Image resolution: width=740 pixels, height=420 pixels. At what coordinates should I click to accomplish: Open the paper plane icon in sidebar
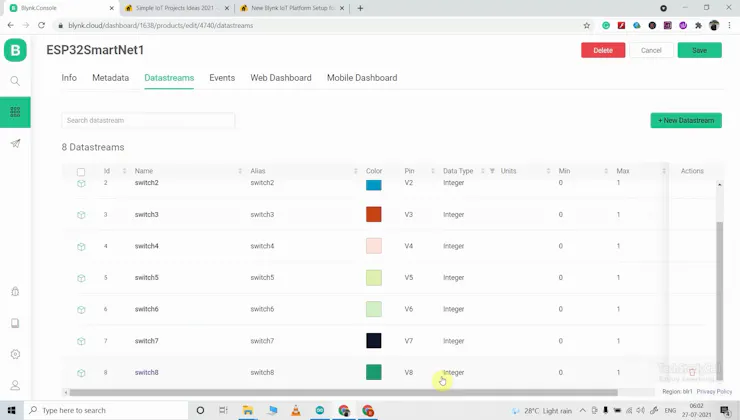point(15,143)
